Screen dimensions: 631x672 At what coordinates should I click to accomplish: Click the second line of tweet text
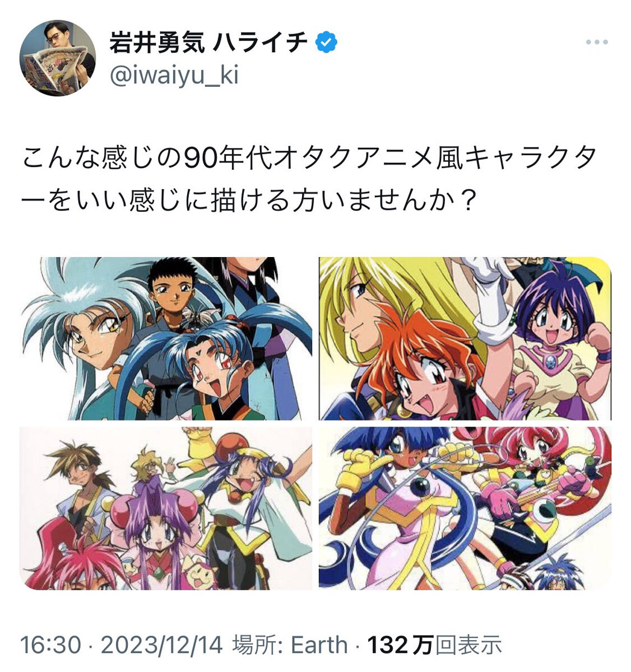coord(249,198)
